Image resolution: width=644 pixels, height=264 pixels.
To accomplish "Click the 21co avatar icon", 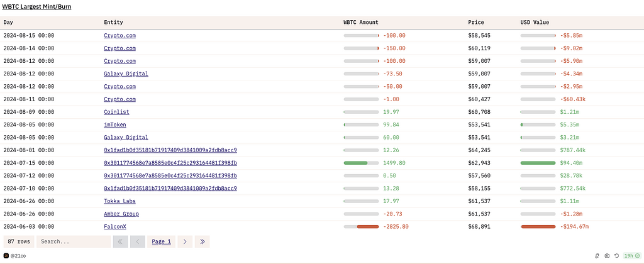I will 6,256.
